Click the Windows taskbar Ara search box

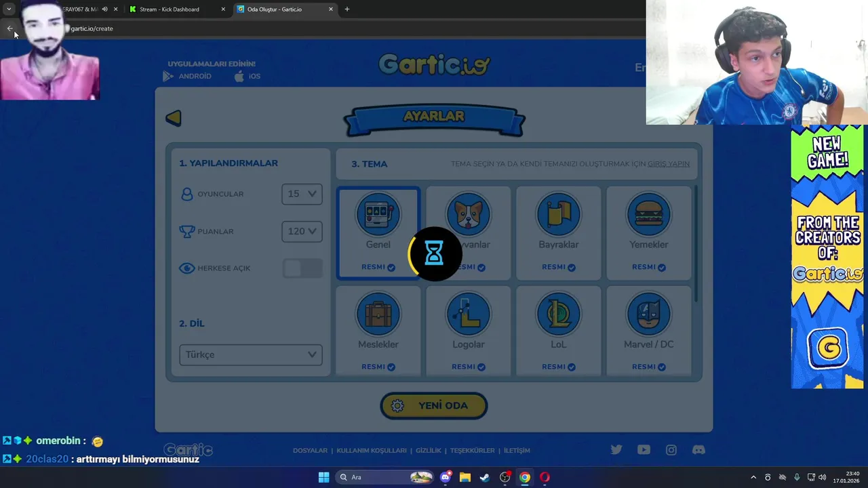tap(384, 477)
